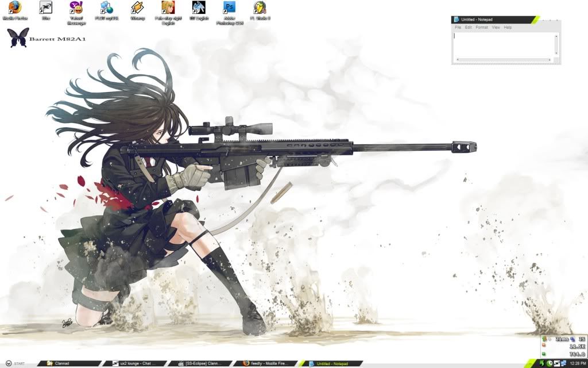Open the Notepad Edit menu

469,28
